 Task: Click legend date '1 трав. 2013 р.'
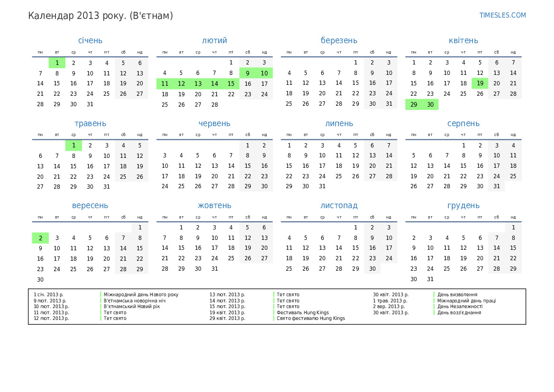click(390, 301)
